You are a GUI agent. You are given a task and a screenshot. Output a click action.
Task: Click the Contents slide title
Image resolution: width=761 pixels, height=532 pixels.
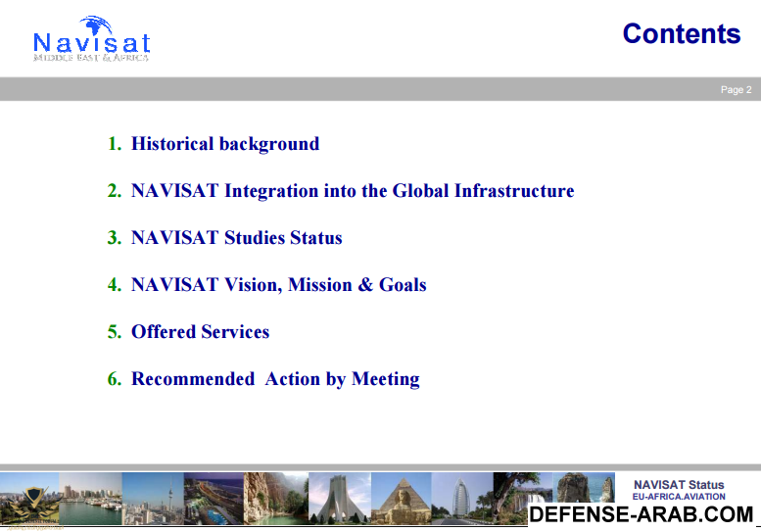tap(681, 33)
